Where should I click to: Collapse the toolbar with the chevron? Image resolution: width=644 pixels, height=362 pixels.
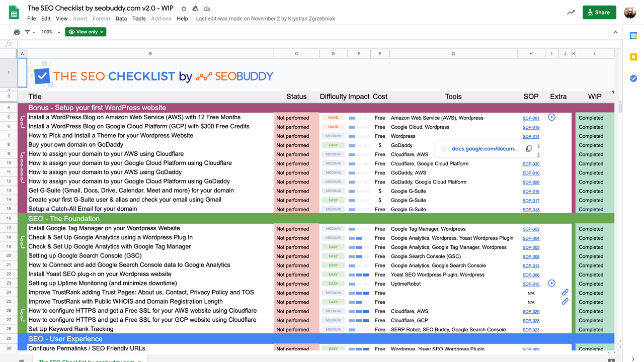point(615,32)
